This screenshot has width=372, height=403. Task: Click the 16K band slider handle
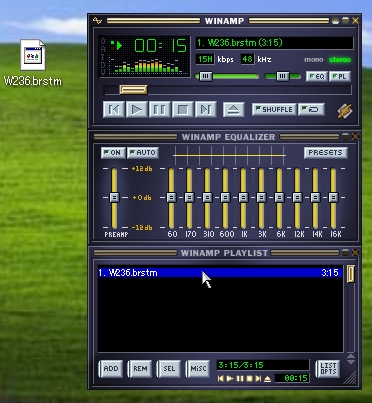(333, 197)
